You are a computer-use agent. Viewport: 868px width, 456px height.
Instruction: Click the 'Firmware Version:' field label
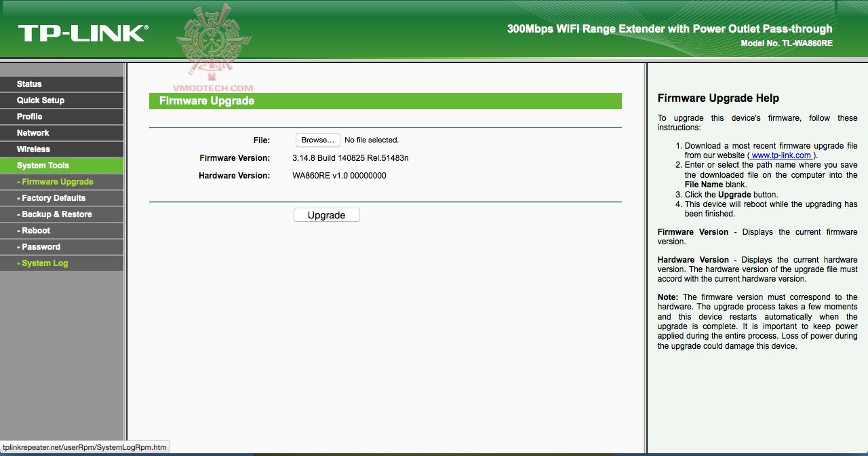tap(235, 158)
